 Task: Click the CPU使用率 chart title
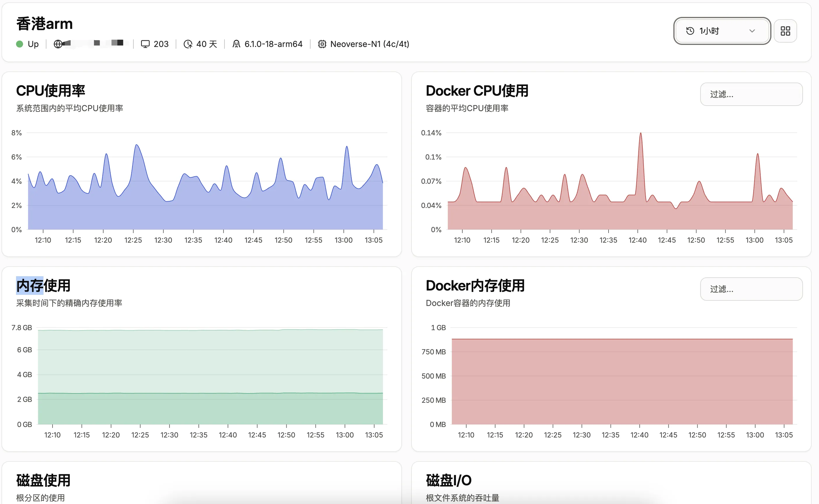coord(51,91)
